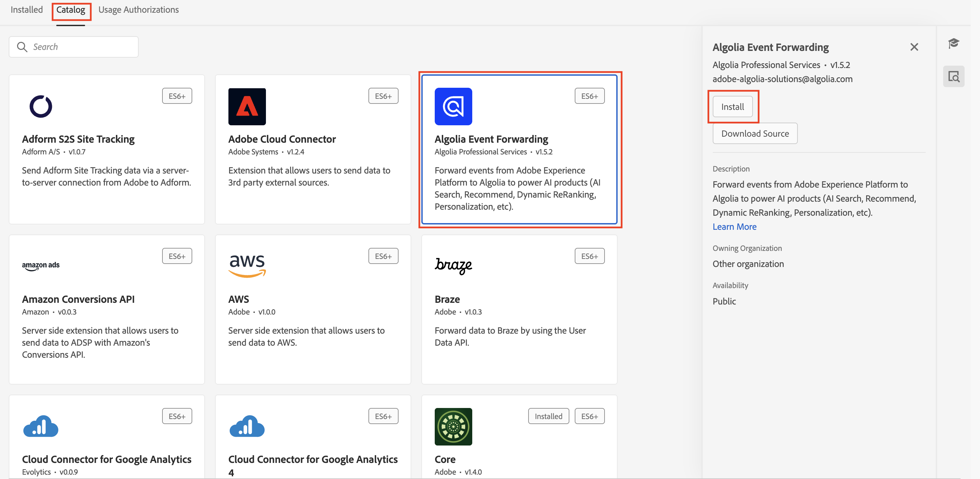The height and width of the screenshot is (479, 980).
Task: Click the Adobe Cloud Connector logo icon
Action: click(x=247, y=106)
